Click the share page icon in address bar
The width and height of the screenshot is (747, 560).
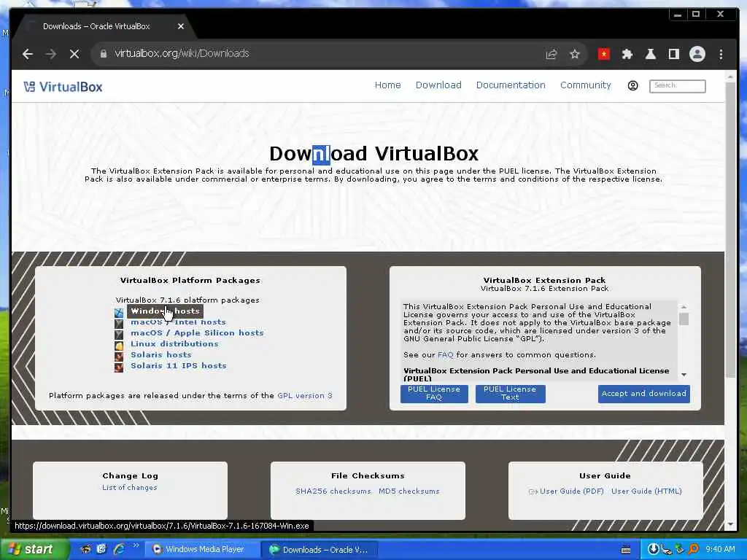(x=551, y=54)
